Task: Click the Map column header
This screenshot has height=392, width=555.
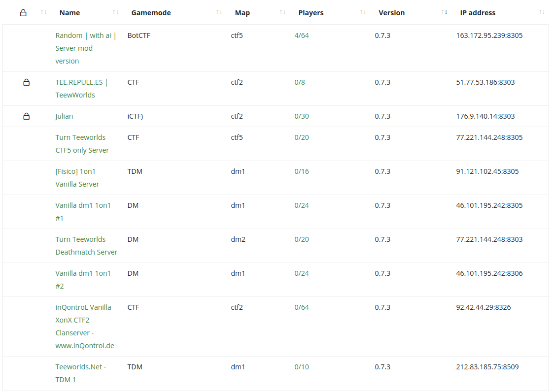Action: pyautogui.click(x=243, y=13)
